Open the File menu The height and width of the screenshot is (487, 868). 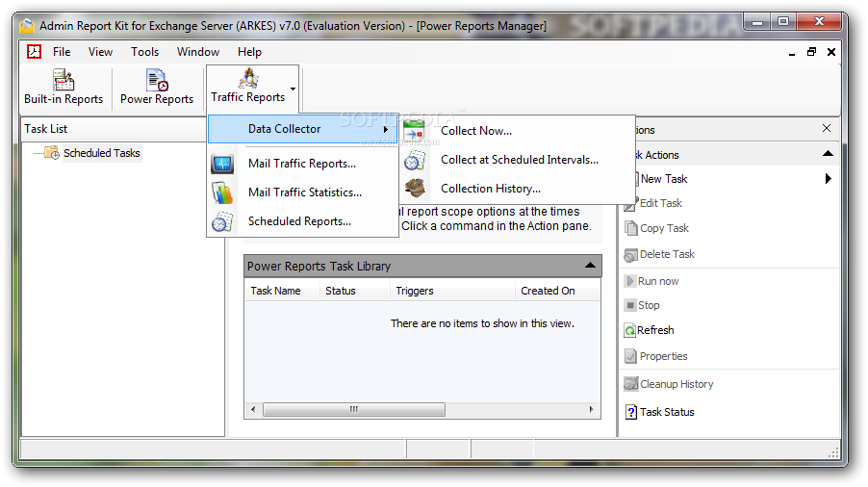(x=62, y=52)
